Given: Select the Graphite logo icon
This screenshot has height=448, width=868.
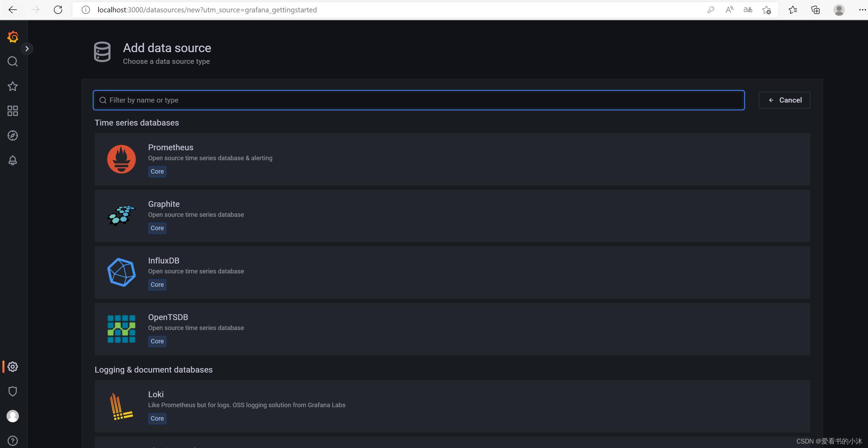Looking at the screenshot, I should pos(121,216).
